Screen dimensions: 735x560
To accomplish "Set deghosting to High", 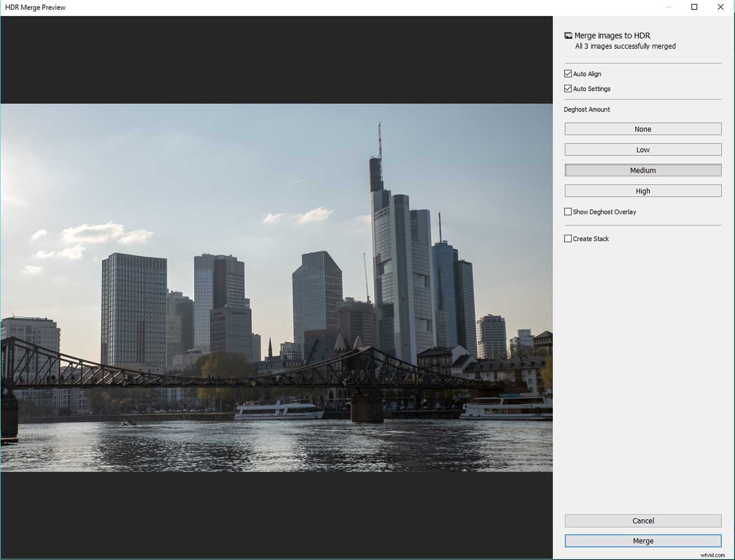I will click(x=642, y=191).
